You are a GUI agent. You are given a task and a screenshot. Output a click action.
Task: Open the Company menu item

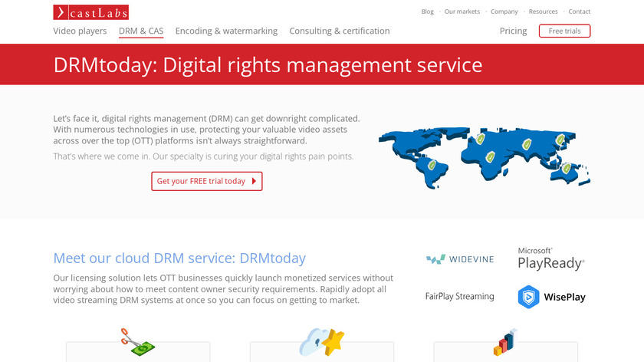click(x=504, y=12)
